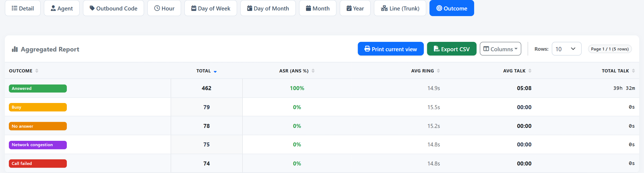Open the Columns dropdown
The height and width of the screenshot is (173, 644).
[x=500, y=49]
